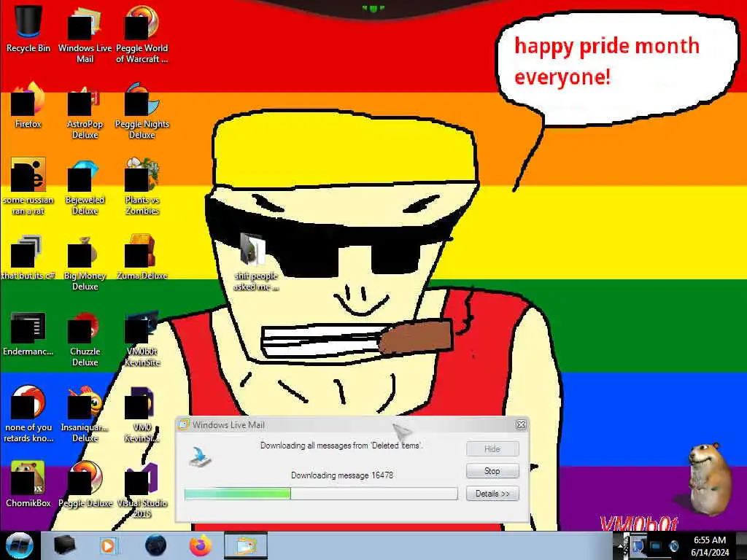Open the Windows Live Mail desktop shortcut
This screenshot has width=747, height=560.
(x=85, y=34)
